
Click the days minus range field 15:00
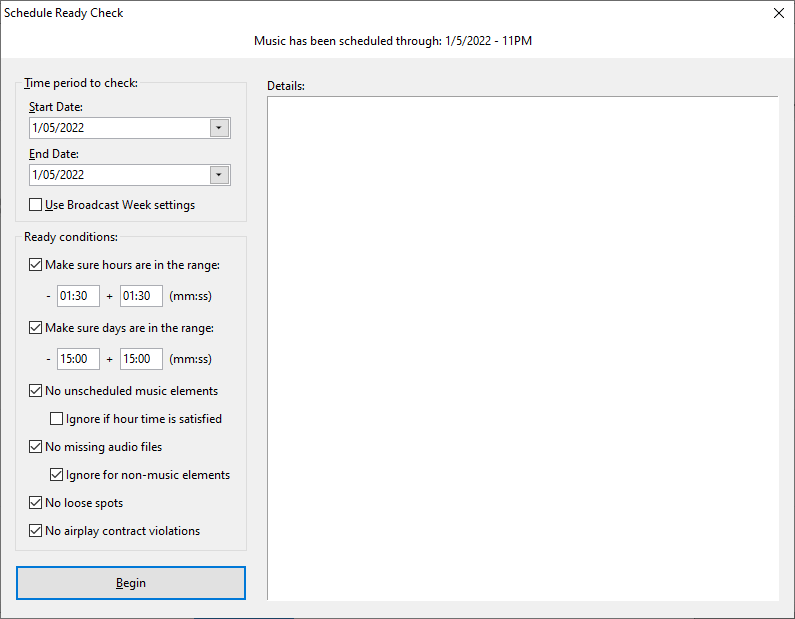(78, 359)
